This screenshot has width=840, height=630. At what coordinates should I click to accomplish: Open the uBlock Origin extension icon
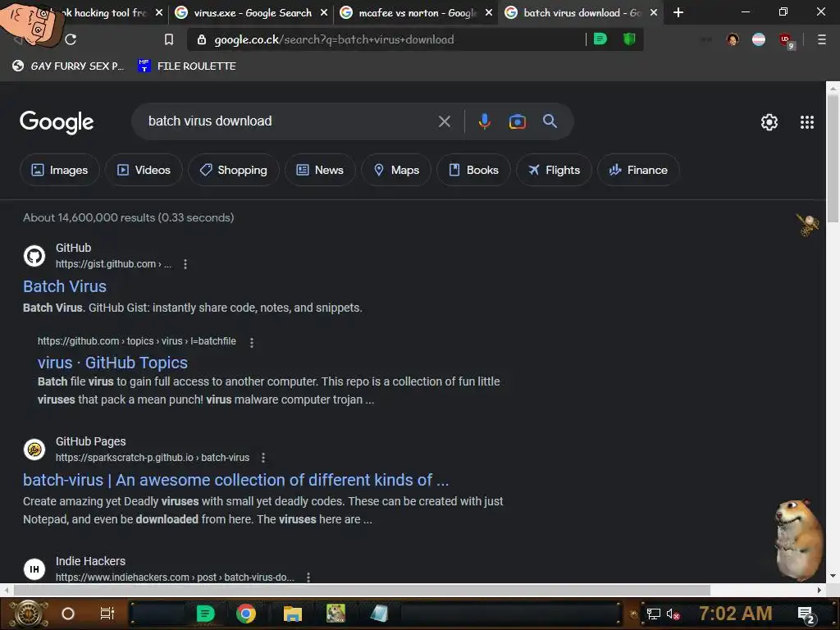pos(786,40)
